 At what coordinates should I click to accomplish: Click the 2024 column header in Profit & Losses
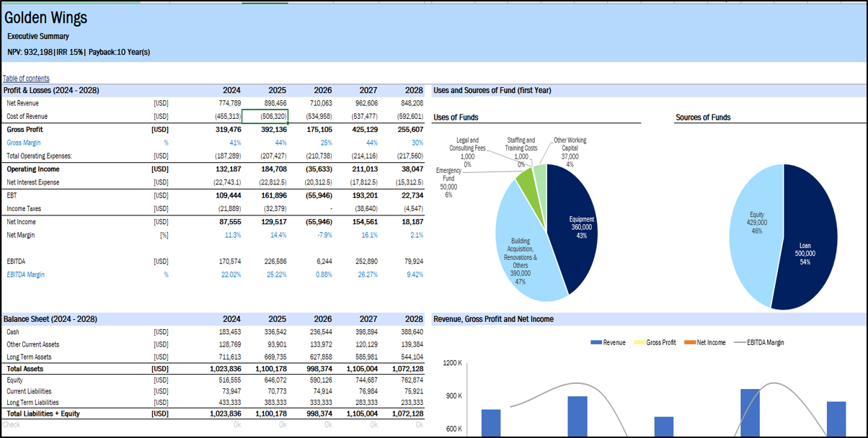coord(231,91)
